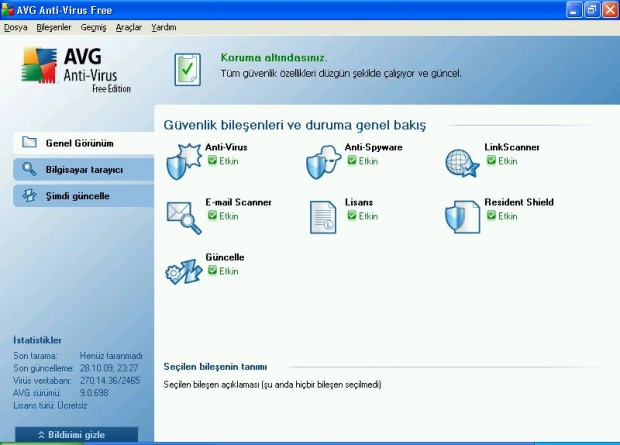Click the 'Seçilen bileşenin tanımı' heading

tap(215, 367)
